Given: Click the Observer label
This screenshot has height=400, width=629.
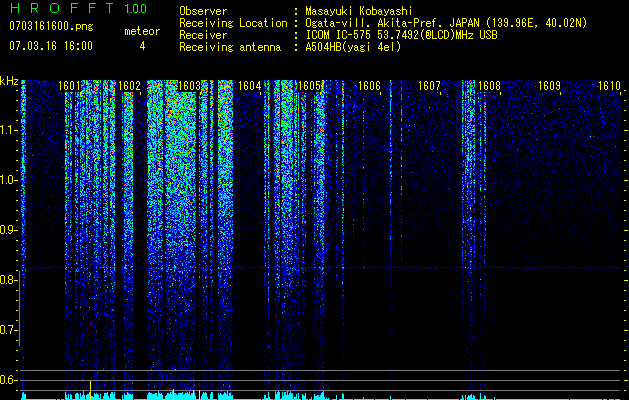Looking at the screenshot, I should (203, 11).
